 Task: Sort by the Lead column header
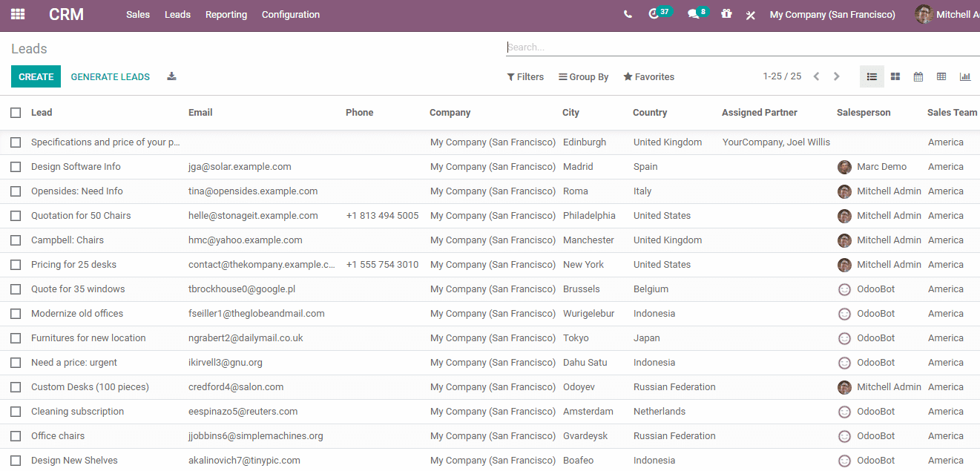pyautogui.click(x=42, y=113)
